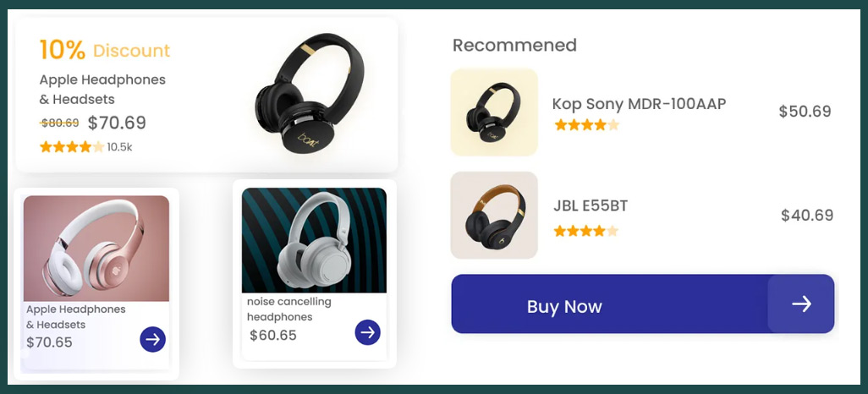Click the white arrow on the Buy Now bar

coord(801,304)
